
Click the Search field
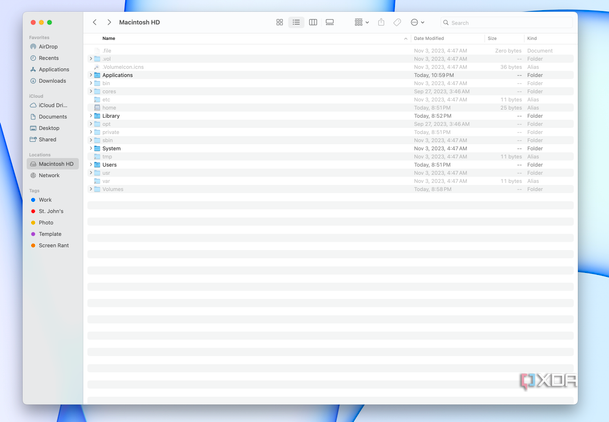click(506, 23)
